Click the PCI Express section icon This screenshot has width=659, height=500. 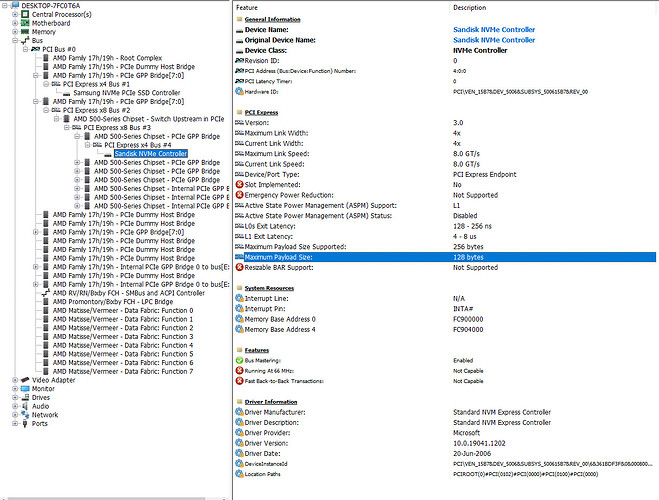(239, 113)
